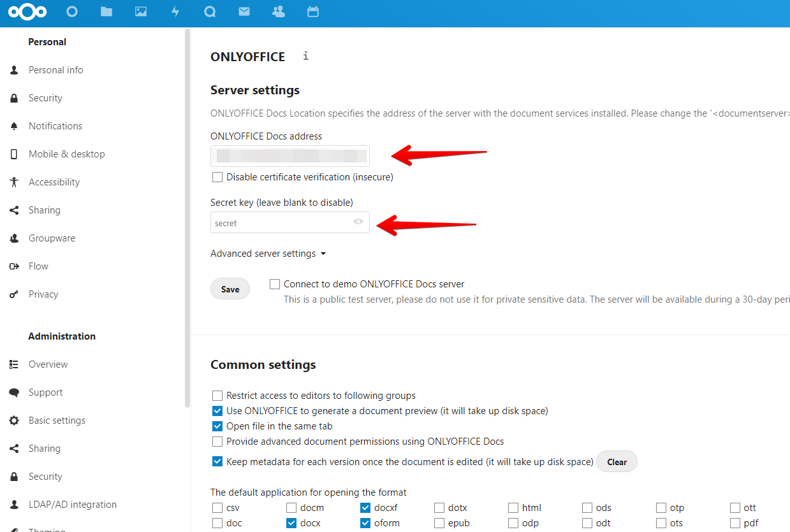The width and height of the screenshot is (790, 532).
Task: Open the Activity lightning icon
Action: point(175,11)
